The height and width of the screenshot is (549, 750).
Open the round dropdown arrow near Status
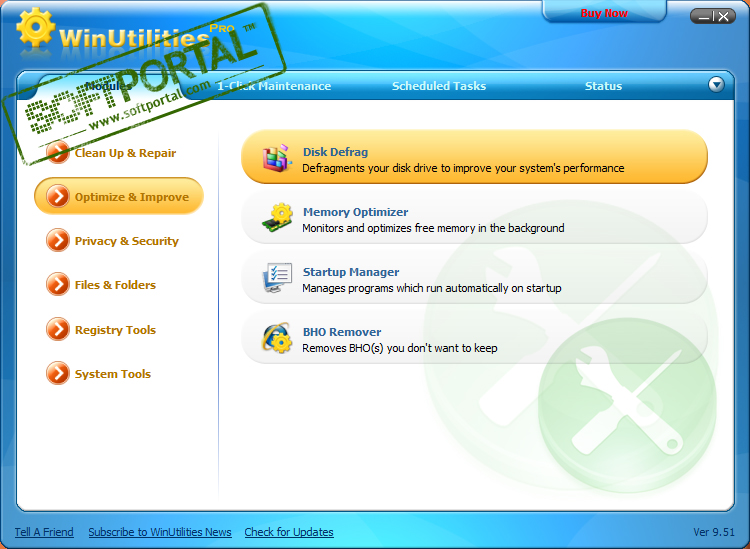tap(716, 85)
